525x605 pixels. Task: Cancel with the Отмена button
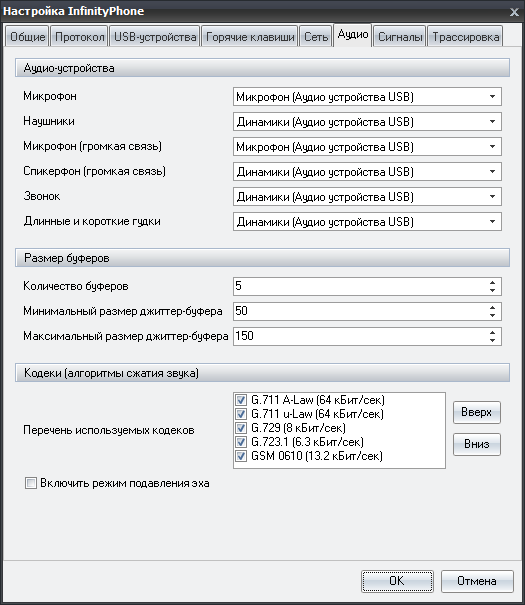coord(477,581)
